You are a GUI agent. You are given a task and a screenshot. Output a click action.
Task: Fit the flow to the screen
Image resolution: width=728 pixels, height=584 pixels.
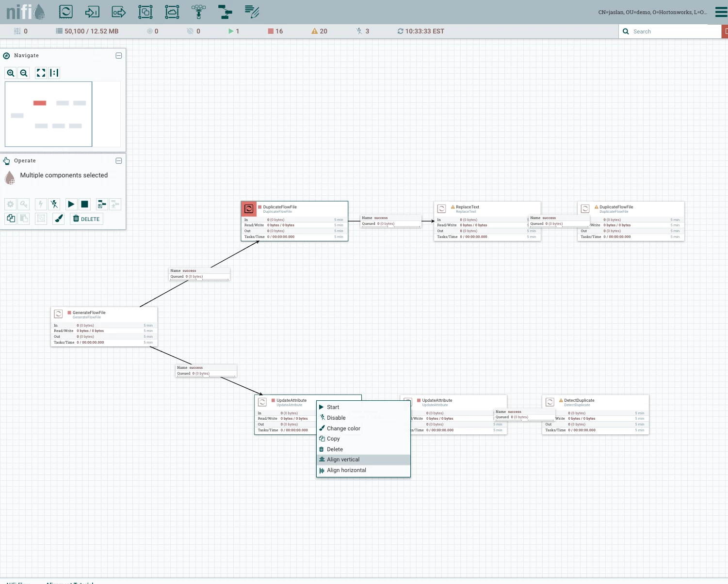pos(41,73)
